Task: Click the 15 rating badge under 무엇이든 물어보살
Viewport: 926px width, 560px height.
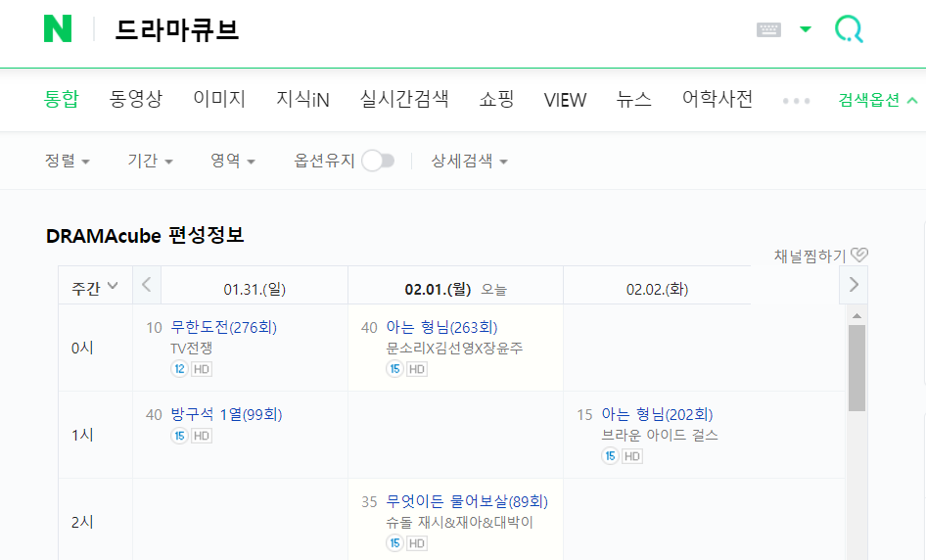Action: coord(395,543)
